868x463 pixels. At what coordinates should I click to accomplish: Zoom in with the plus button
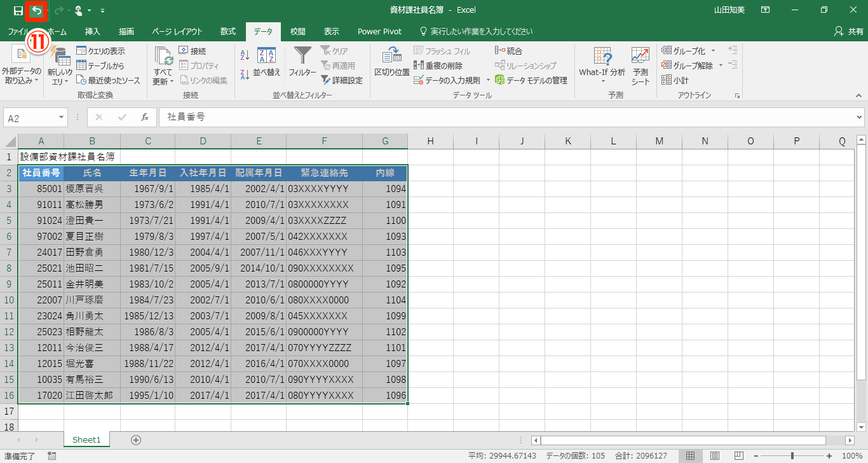(x=830, y=456)
